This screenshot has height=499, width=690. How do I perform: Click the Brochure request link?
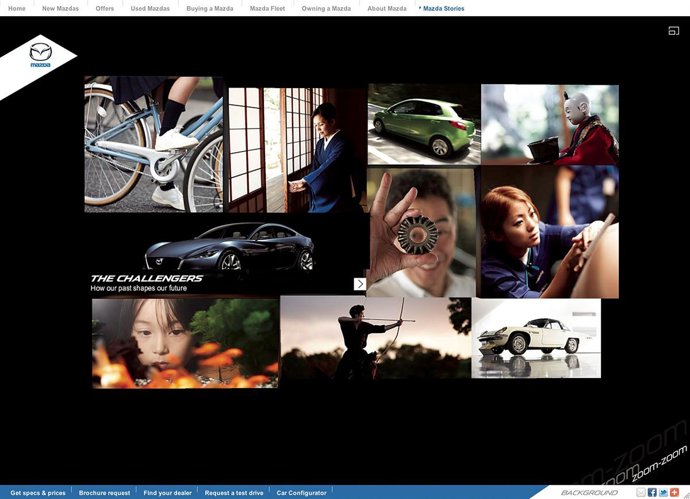[x=105, y=493]
